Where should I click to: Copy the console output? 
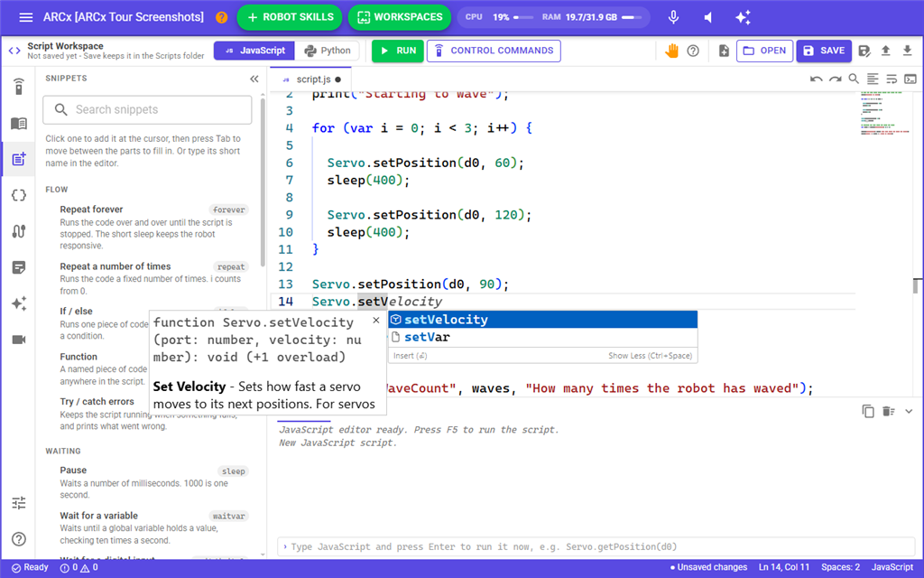[x=868, y=411]
